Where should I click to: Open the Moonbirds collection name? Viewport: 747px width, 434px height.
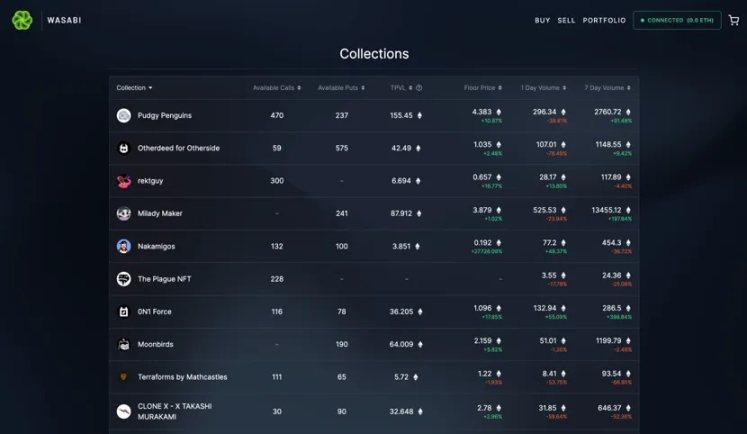155,344
